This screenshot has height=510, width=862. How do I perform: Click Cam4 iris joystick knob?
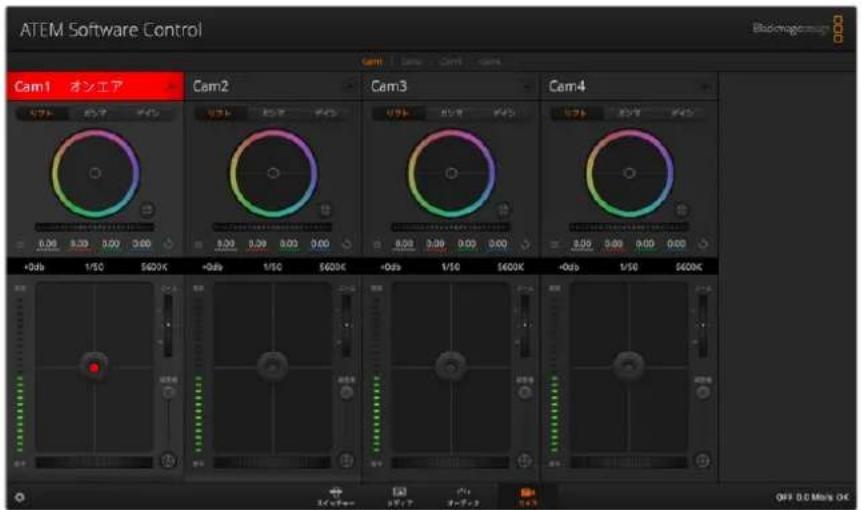(629, 366)
